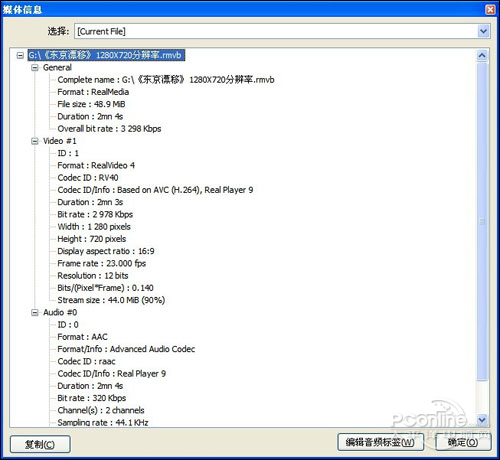Click the 编辑音频标签(W) button

(380, 442)
